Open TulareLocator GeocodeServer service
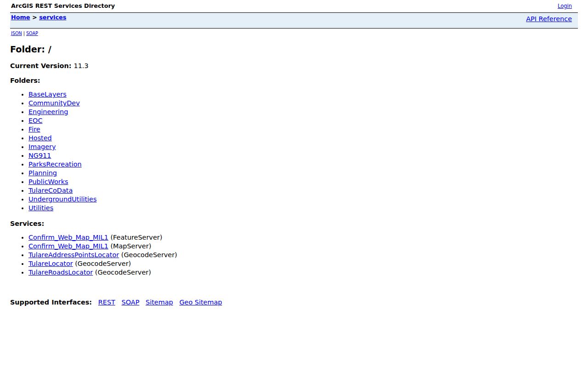The height and width of the screenshot is (368, 588). [51, 264]
